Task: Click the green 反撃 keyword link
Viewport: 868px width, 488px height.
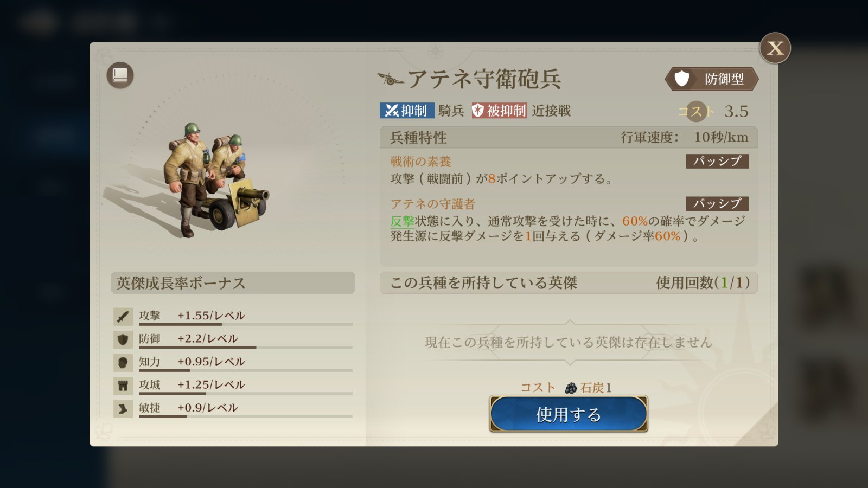Action: coord(403,221)
